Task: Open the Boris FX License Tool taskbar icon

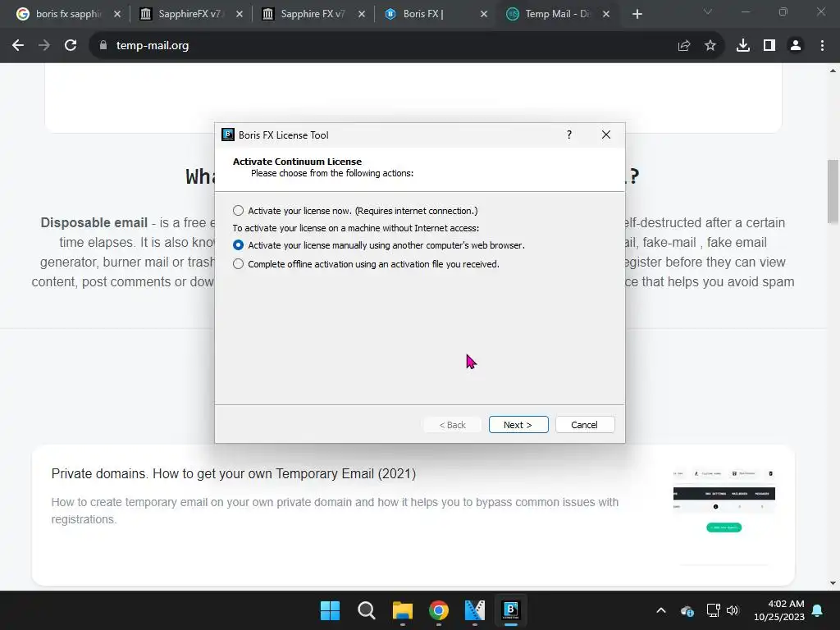Action: tap(511, 610)
